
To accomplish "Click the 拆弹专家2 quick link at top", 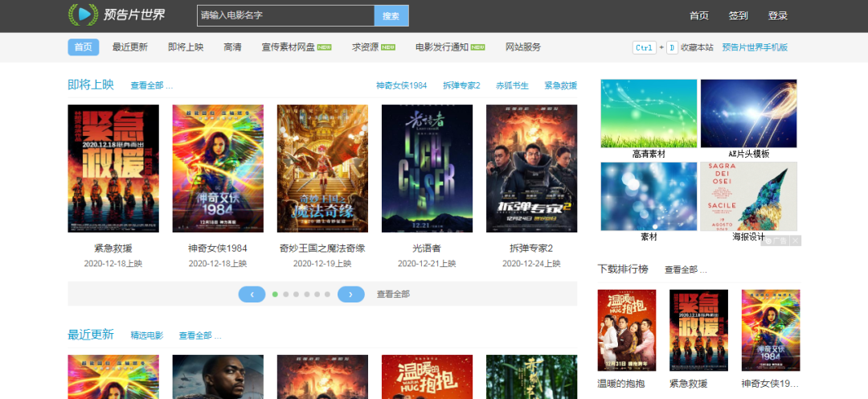I will (x=461, y=86).
